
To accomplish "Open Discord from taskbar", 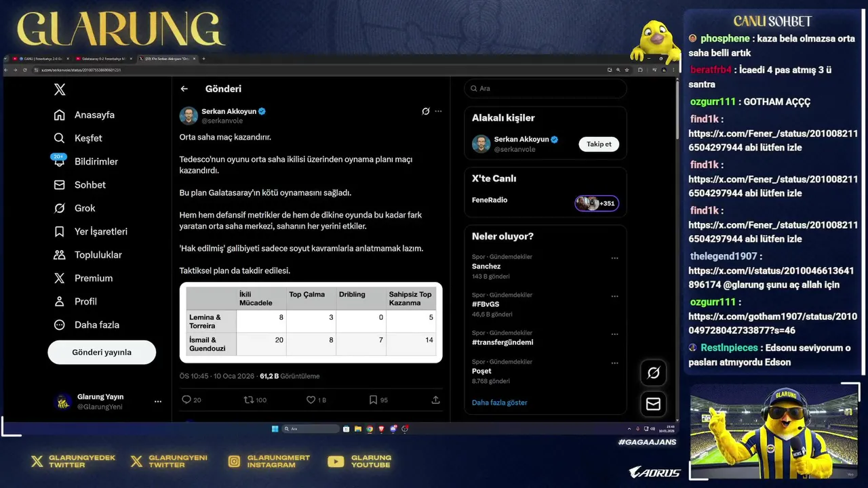I will (393, 429).
